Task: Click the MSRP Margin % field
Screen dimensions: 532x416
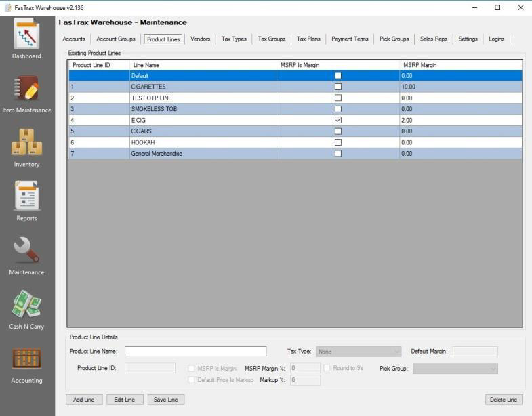Action: pyautogui.click(x=305, y=368)
